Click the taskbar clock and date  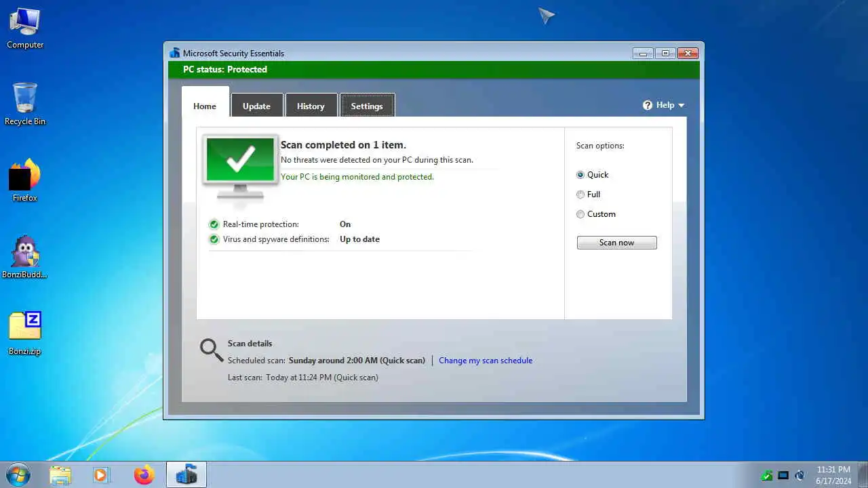[x=833, y=475]
